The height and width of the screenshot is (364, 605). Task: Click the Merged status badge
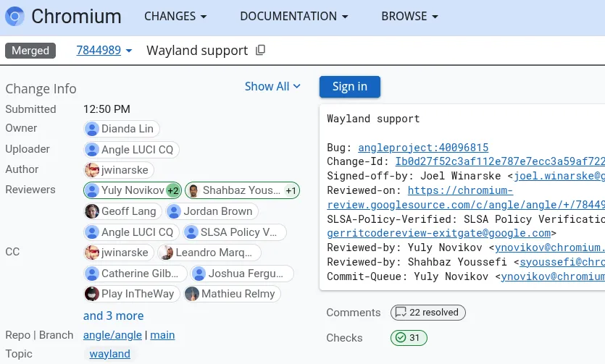30,51
